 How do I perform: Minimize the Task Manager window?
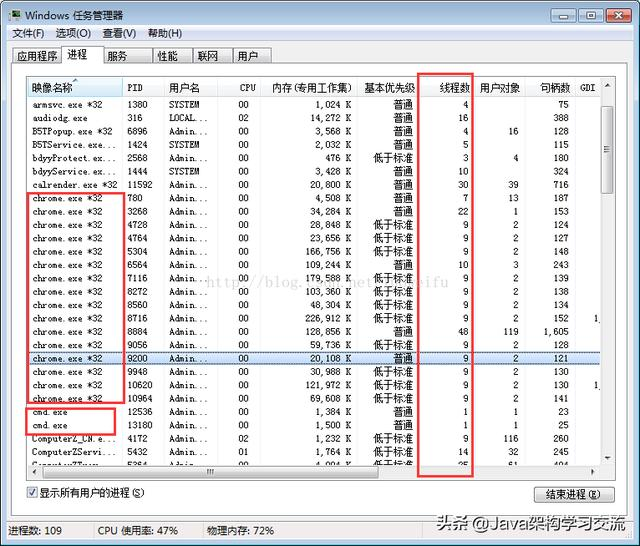click(x=564, y=16)
